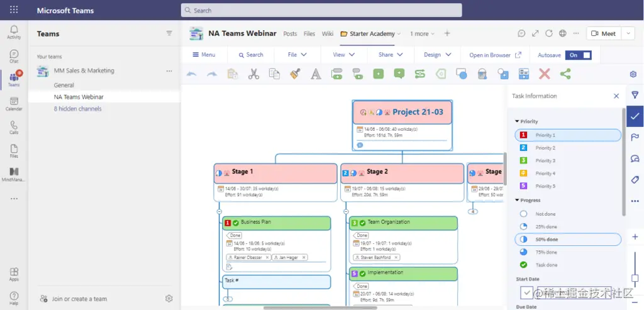
Task: Click the Microsoft Teams search box
Action: pos(321,10)
